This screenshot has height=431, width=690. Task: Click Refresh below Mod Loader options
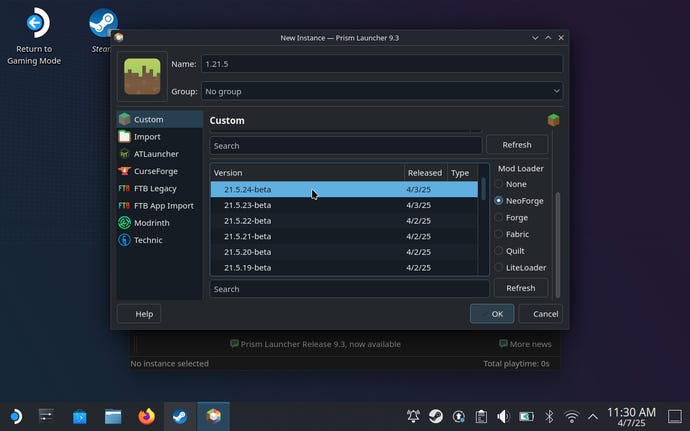pos(521,288)
